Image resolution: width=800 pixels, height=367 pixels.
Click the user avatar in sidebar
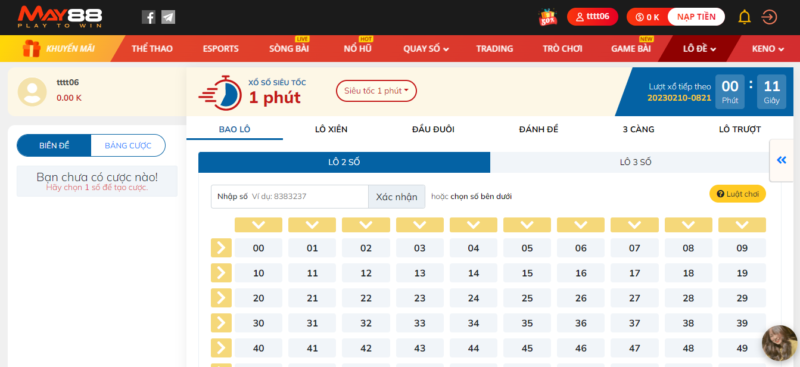[32, 92]
